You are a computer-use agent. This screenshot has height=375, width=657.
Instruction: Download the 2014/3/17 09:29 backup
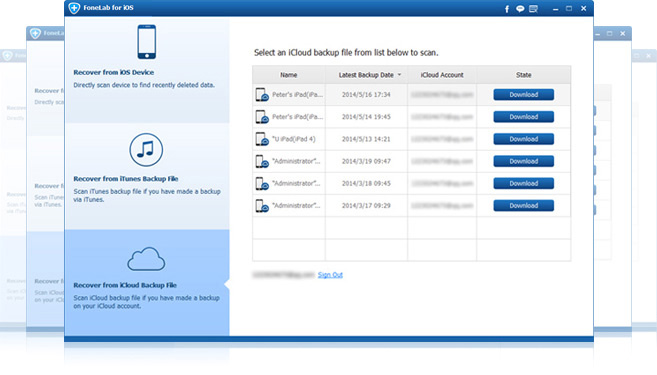(523, 206)
